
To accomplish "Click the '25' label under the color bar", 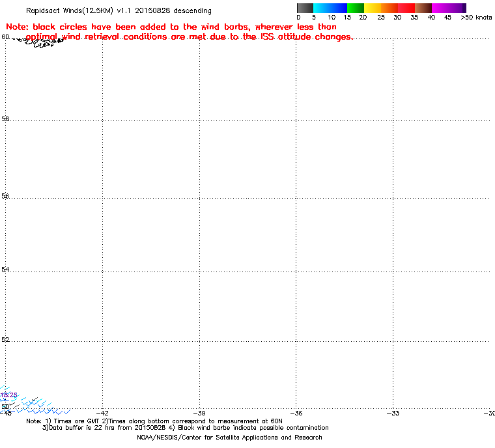I will coord(381,18).
